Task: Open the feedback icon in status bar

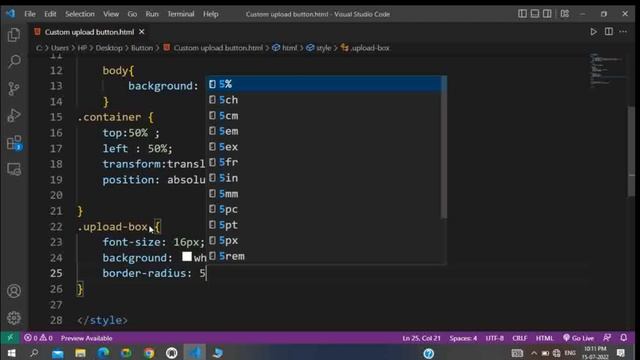Action: pos(607,338)
